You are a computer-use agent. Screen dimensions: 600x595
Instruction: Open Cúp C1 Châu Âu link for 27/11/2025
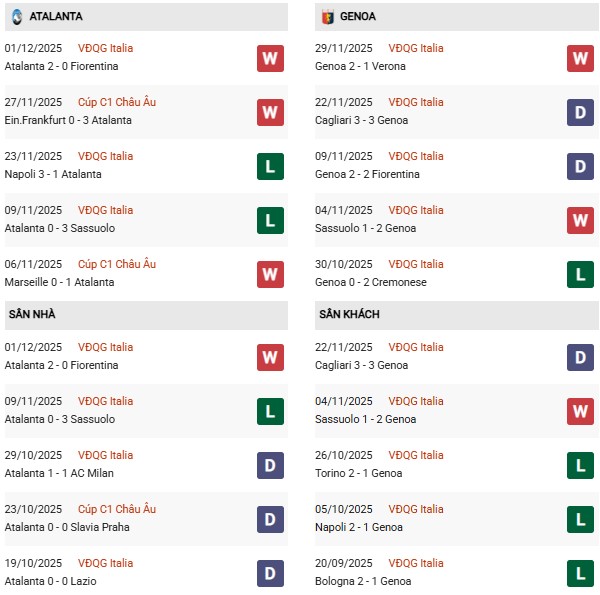point(117,102)
